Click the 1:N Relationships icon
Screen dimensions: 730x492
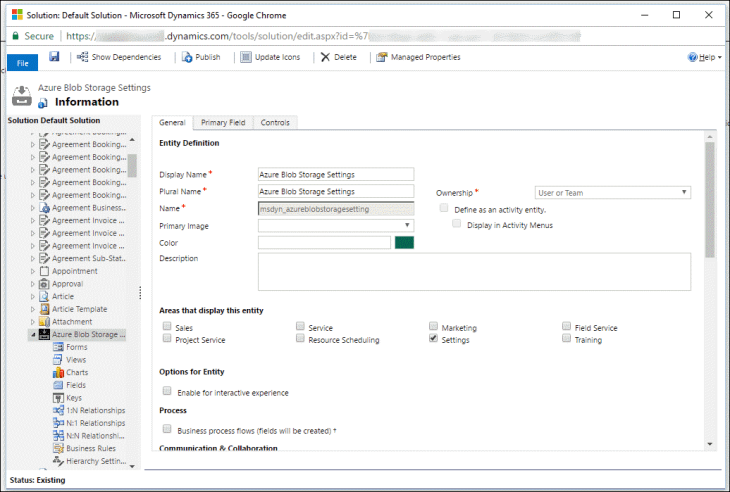[58, 411]
